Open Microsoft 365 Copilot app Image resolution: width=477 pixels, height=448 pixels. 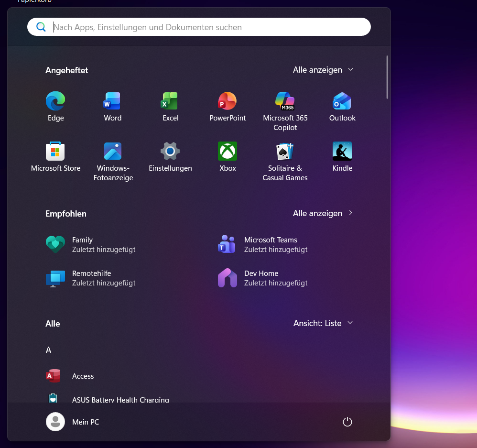tap(285, 111)
